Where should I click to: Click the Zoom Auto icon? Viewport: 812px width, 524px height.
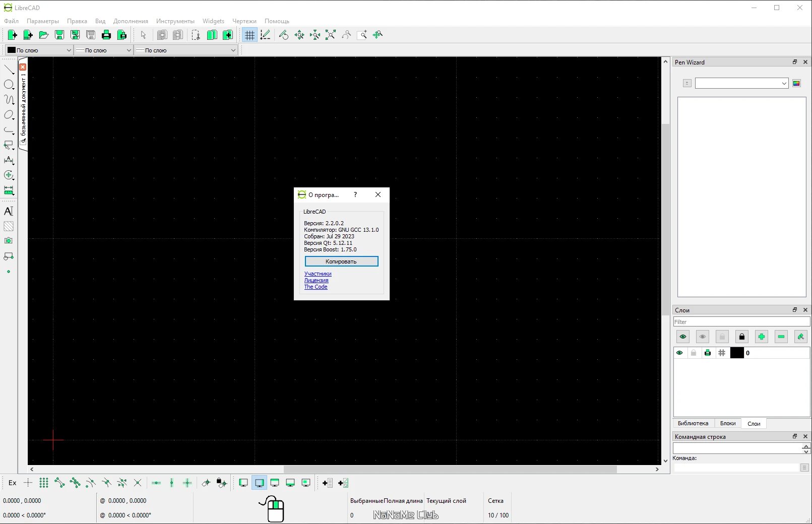point(330,35)
